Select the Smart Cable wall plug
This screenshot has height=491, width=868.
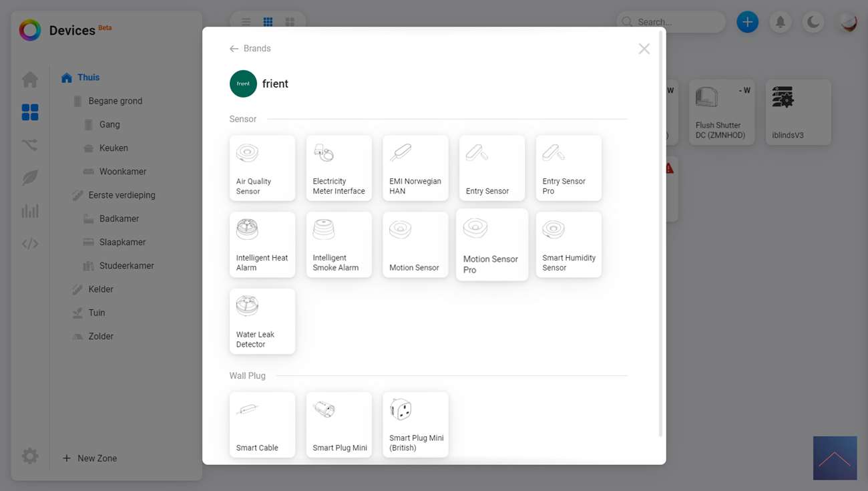(262, 425)
